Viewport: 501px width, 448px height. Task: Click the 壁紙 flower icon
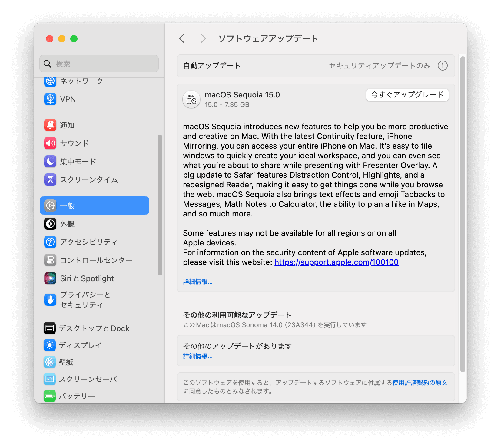coord(50,362)
